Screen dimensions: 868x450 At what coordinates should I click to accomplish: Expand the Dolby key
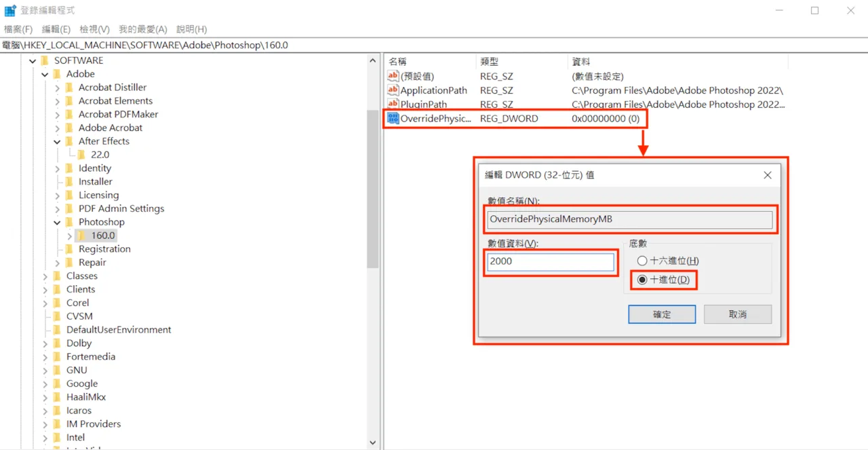[x=45, y=343]
